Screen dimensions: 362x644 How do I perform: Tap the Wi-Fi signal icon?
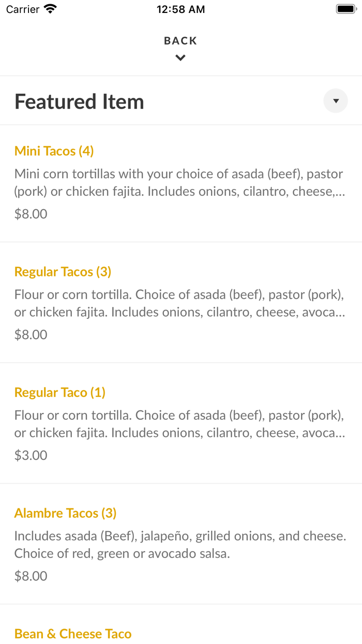[50, 8]
